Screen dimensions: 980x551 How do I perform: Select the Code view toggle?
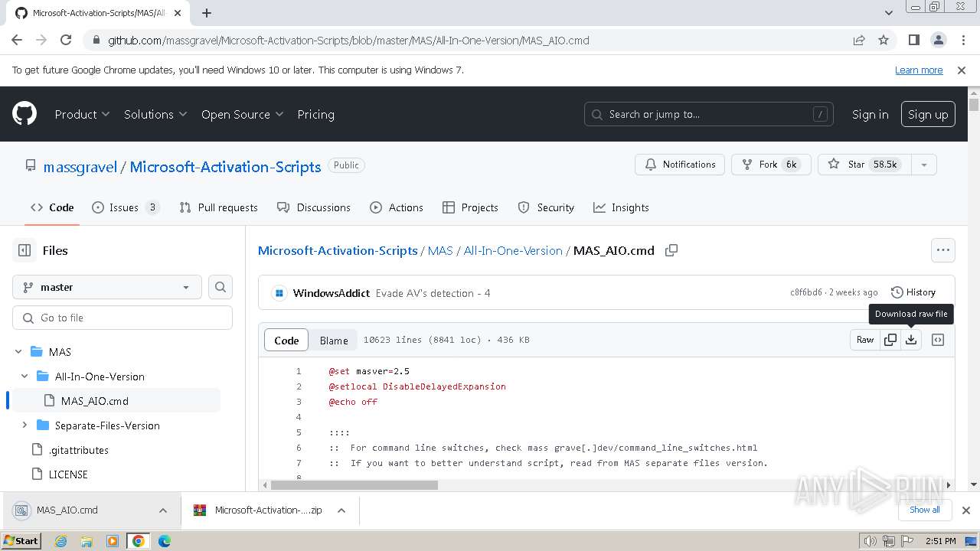286,341
